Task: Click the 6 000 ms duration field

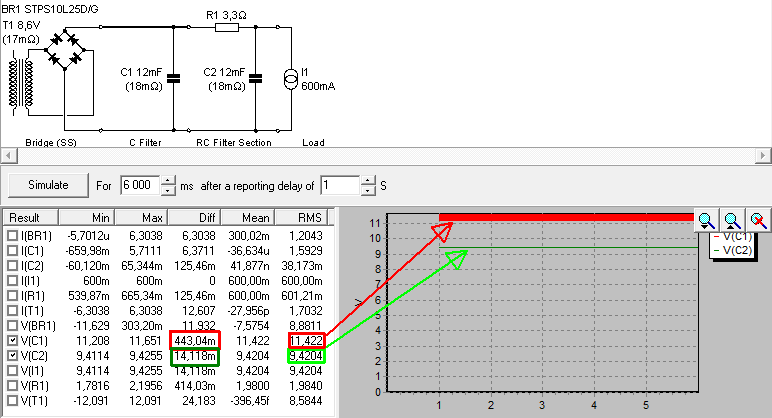Action: (140, 185)
